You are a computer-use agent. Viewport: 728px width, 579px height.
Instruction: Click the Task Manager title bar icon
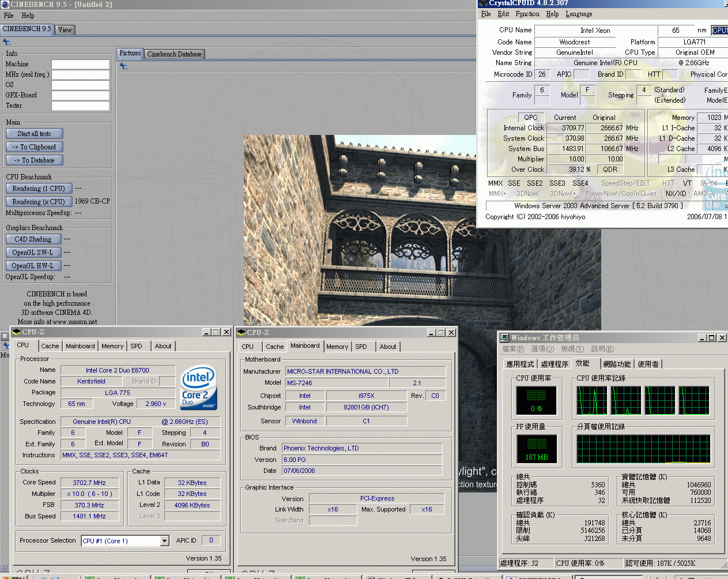505,337
